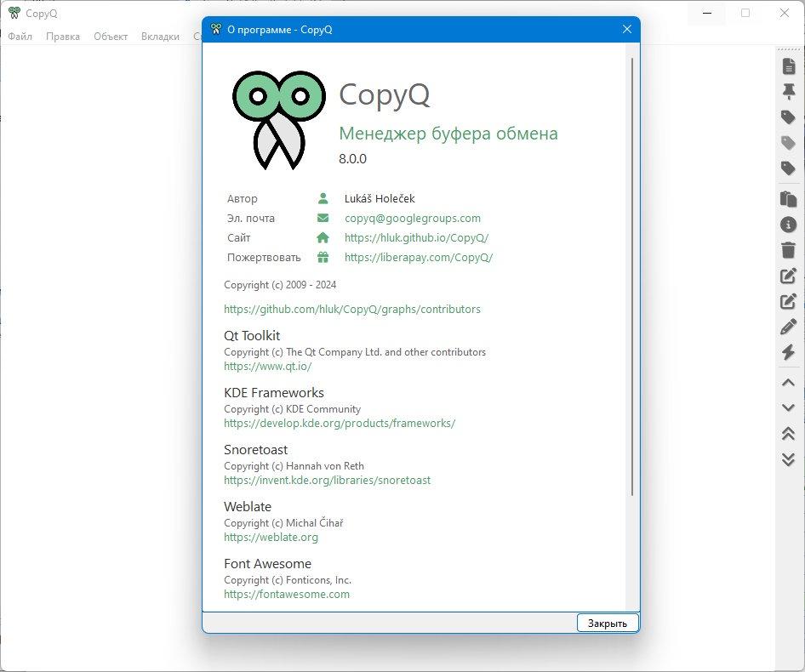
Task: Click the Пожертвовать label
Action: click(264, 258)
